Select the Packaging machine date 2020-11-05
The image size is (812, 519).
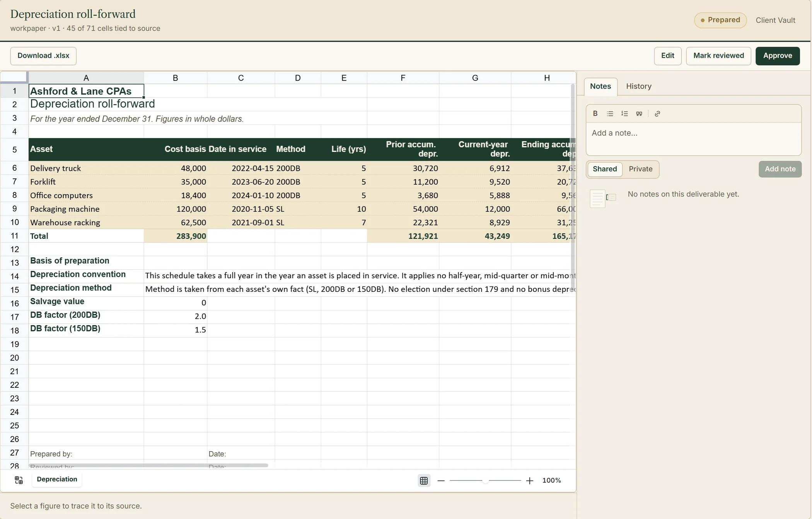click(241, 209)
